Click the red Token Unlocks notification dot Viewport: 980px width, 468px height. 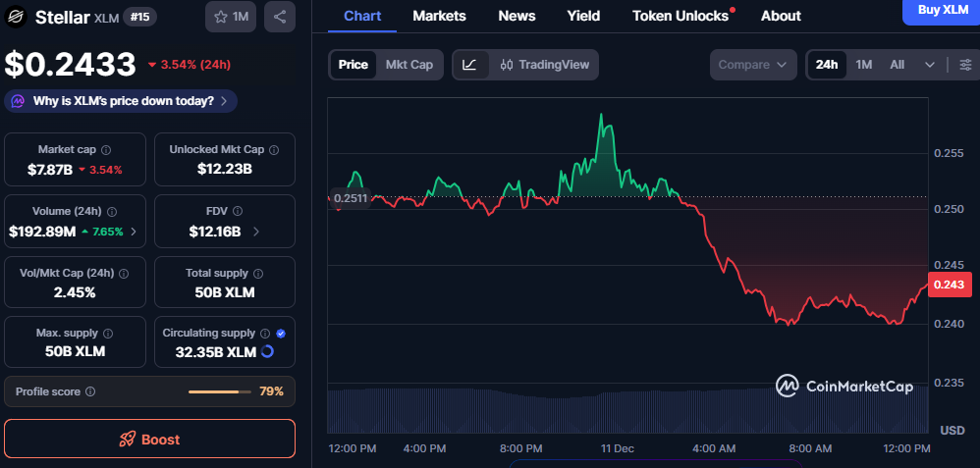[732, 10]
